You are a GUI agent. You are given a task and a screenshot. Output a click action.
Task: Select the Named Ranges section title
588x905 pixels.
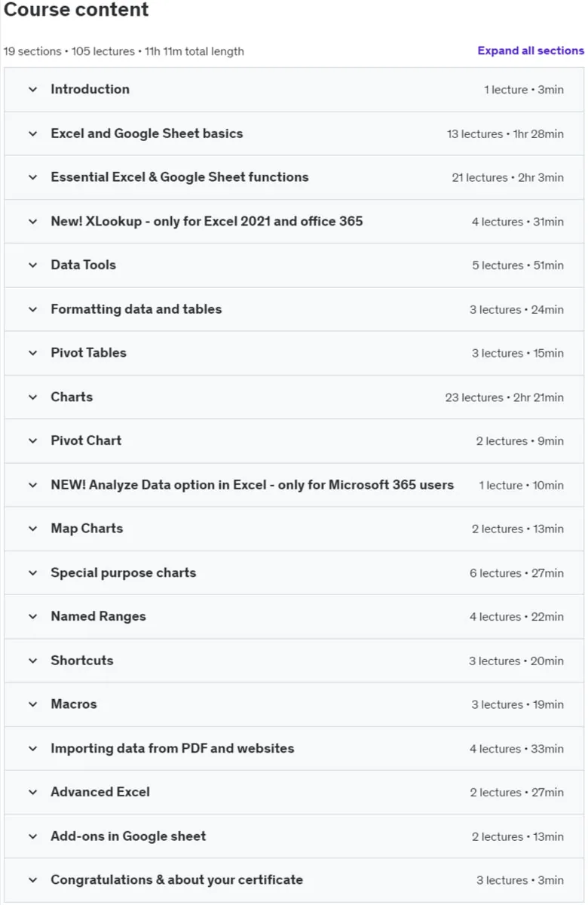pyautogui.click(x=98, y=616)
